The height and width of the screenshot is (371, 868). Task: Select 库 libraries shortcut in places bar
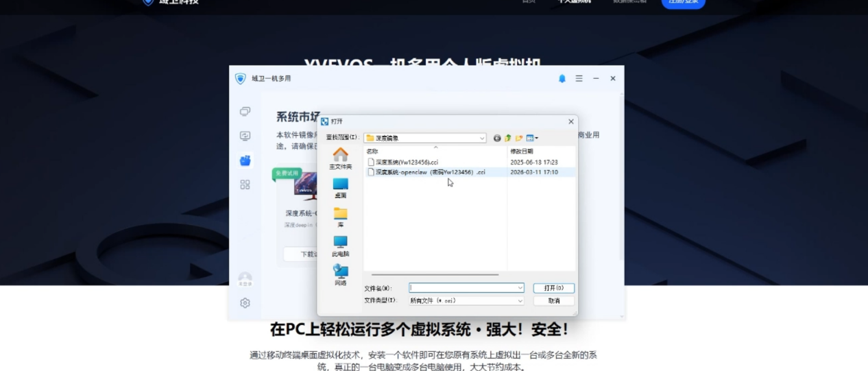(340, 217)
